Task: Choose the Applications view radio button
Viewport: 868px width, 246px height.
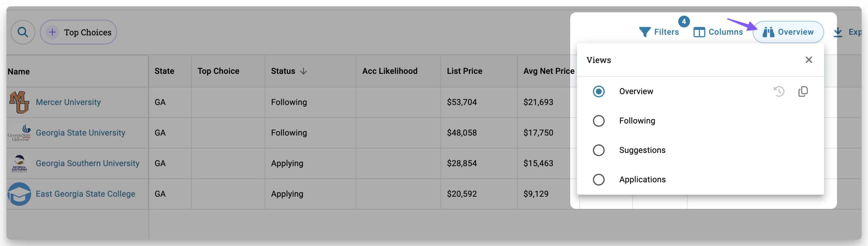Action: [x=599, y=180]
